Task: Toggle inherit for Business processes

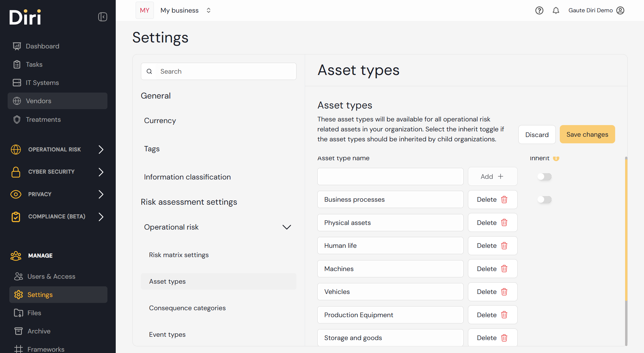Action: pos(544,199)
